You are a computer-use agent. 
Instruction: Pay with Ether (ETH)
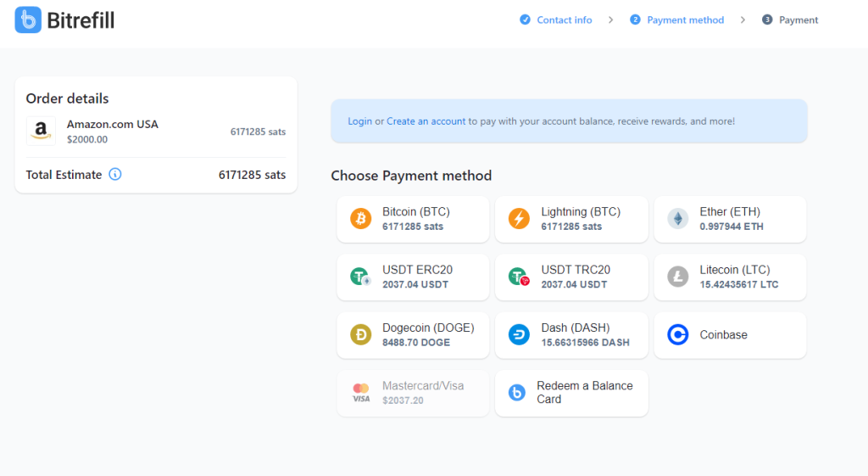(730, 219)
